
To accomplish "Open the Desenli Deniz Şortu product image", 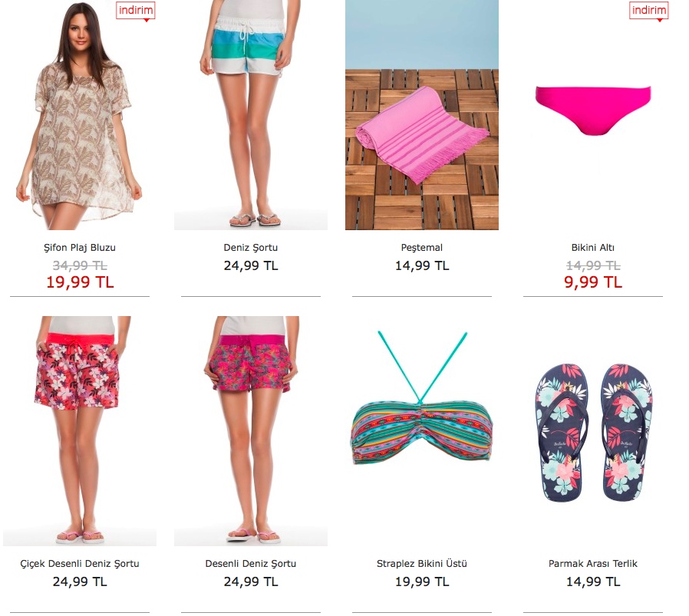I will (251, 431).
